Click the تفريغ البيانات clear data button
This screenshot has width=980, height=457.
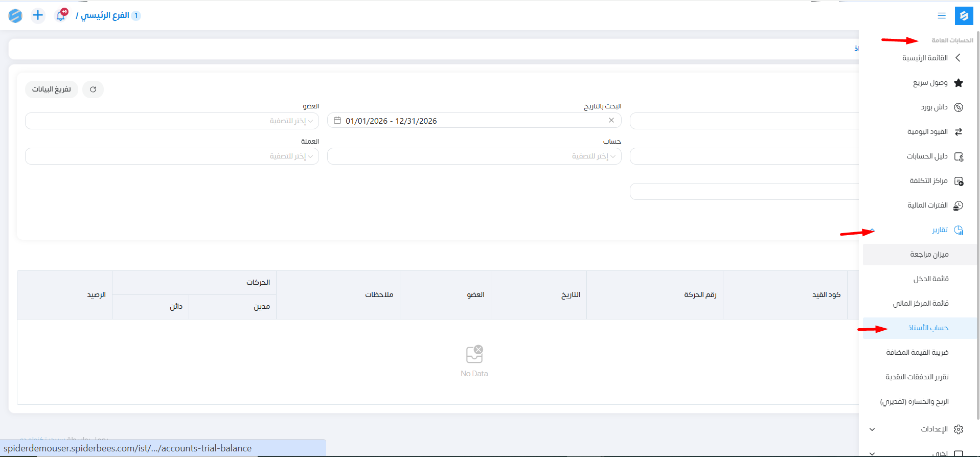pos(52,89)
